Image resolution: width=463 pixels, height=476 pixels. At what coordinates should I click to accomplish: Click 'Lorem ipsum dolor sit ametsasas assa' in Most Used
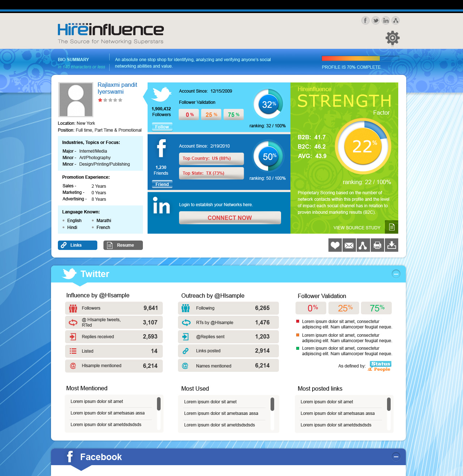click(x=221, y=413)
